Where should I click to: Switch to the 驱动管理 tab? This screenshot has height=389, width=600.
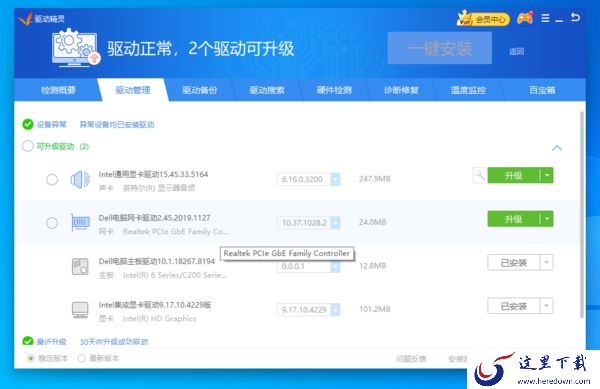pyautogui.click(x=133, y=90)
